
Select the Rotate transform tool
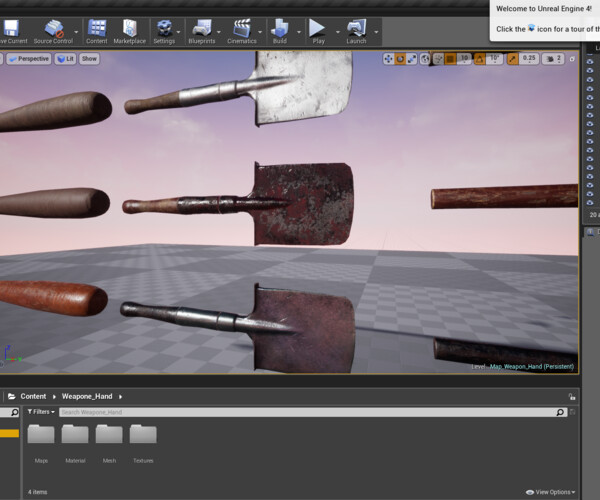400,59
